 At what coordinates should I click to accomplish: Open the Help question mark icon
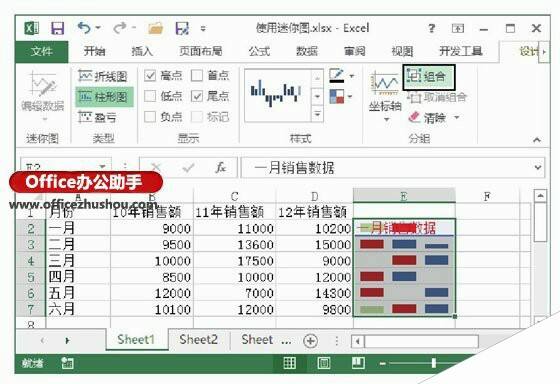pyautogui.click(x=431, y=28)
